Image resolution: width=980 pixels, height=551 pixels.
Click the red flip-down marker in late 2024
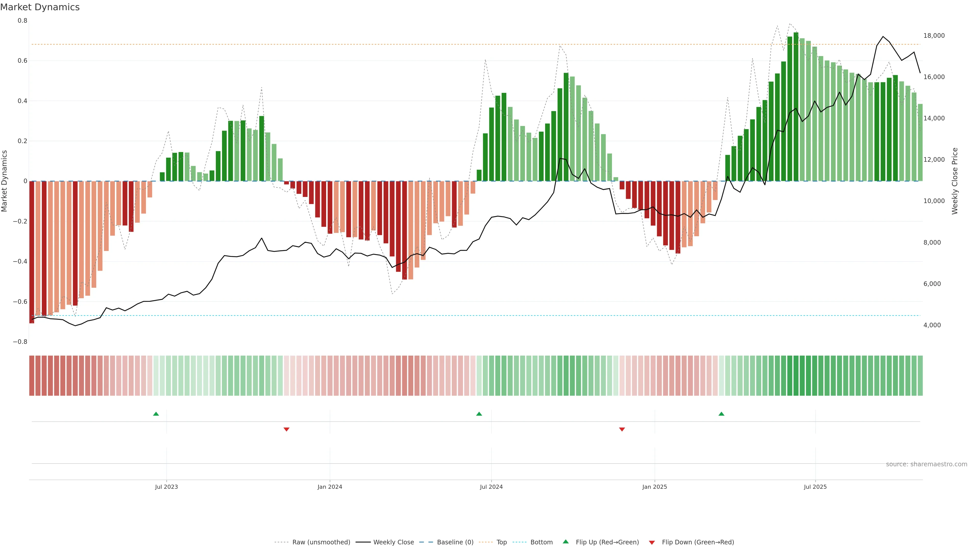coord(622,429)
